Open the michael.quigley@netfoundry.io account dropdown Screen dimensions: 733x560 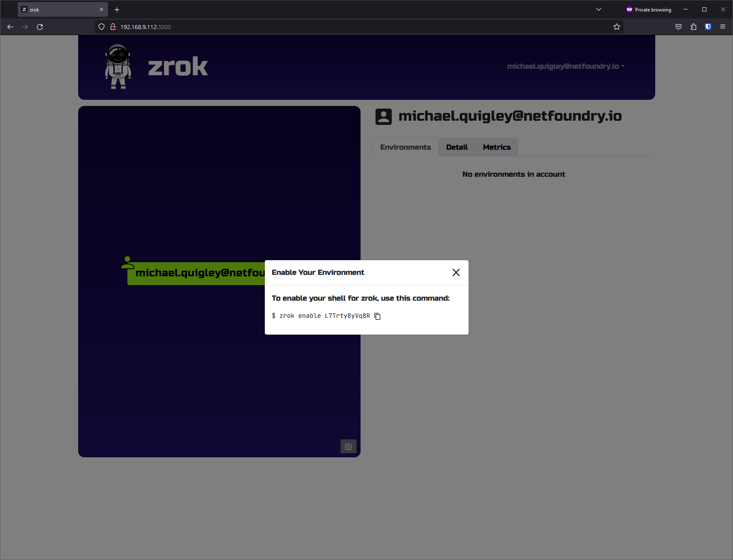pyautogui.click(x=566, y=66)
